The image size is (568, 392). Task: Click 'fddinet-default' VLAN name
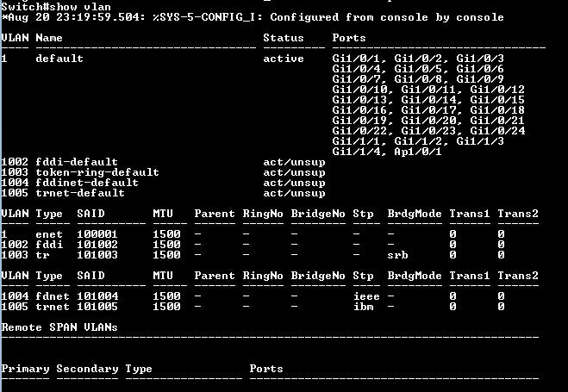click(87, 183)
